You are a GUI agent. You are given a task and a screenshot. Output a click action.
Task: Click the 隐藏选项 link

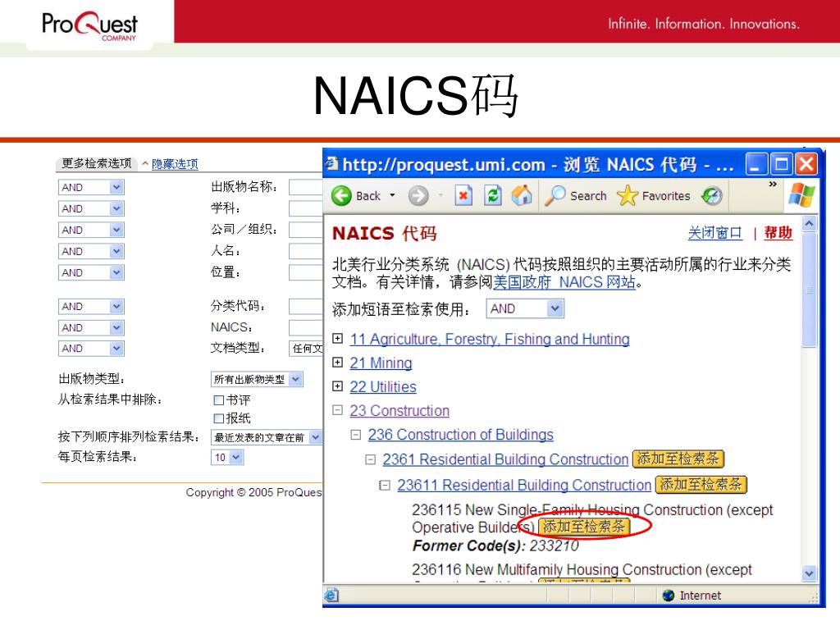pyautogui.click(x=175, y=164)
